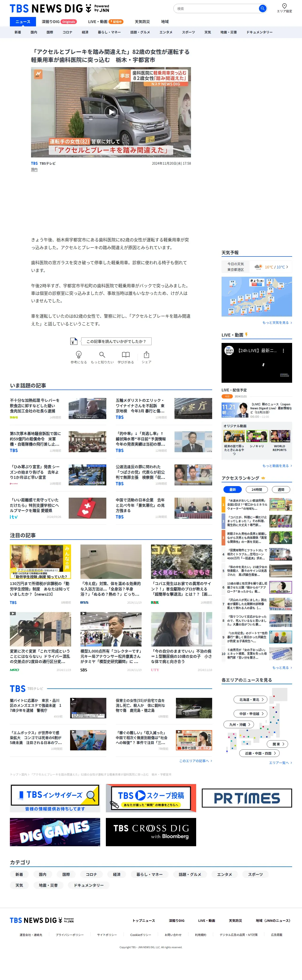Open the シノキャリ original video thumbnail
This screenshot has height=980, width=302.
pyautogui.click(x=257, y=436)
